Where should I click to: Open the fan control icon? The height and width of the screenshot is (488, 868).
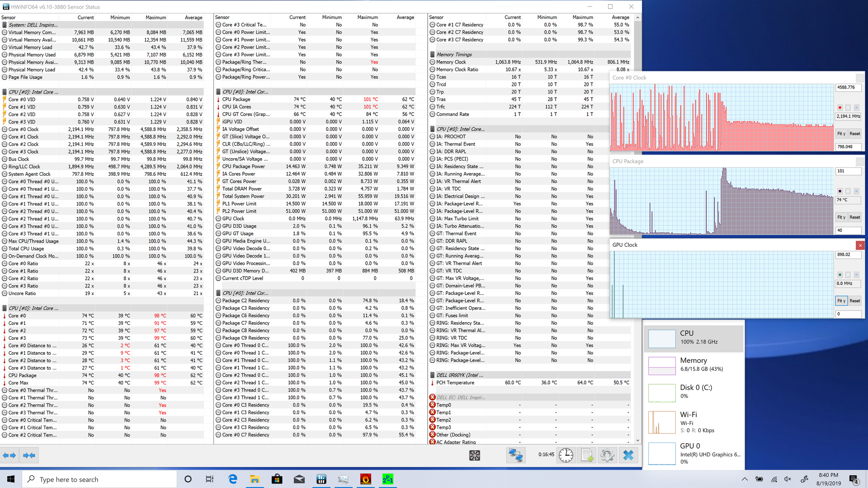(474, 455)
